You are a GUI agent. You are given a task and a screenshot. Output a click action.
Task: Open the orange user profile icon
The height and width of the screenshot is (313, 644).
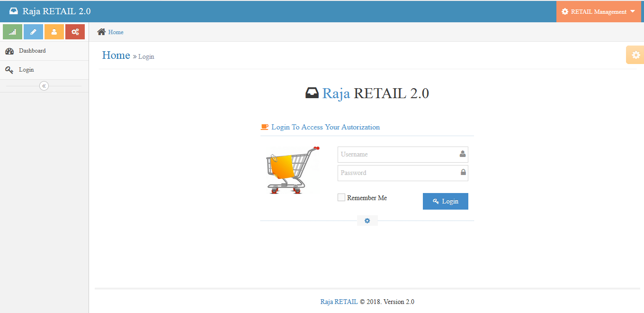(x=54, y=31)
